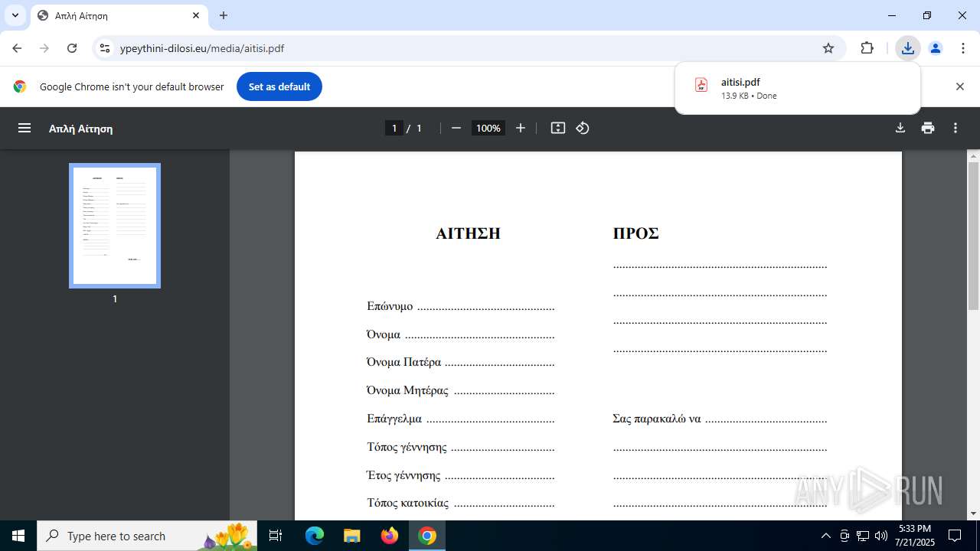Set Chrome as default browser

279,86
